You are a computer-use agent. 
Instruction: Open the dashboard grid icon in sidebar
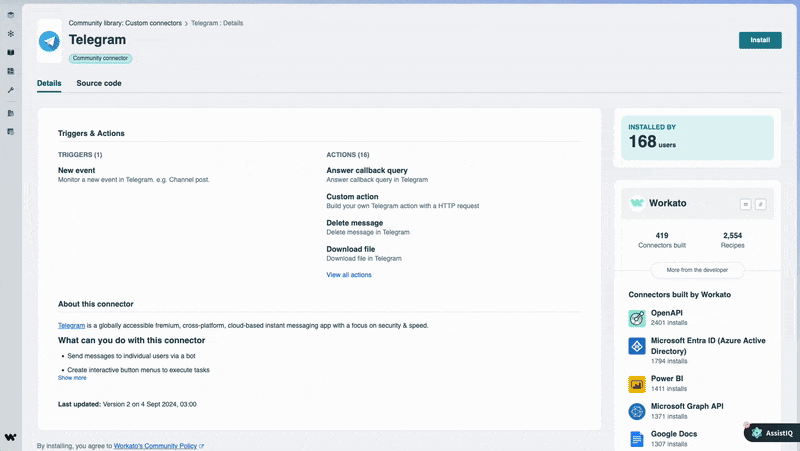click(10, 71)
